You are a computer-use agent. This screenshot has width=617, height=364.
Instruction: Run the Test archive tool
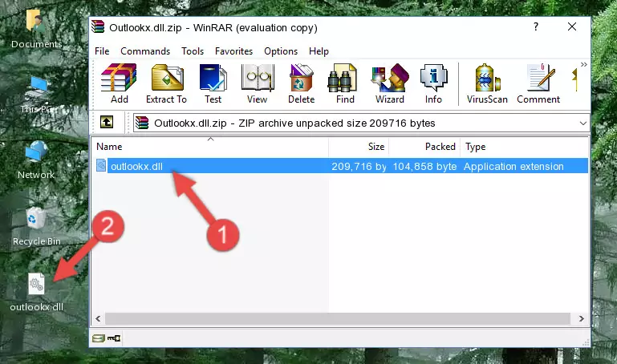pyautogui.click(x=213, y=83)
